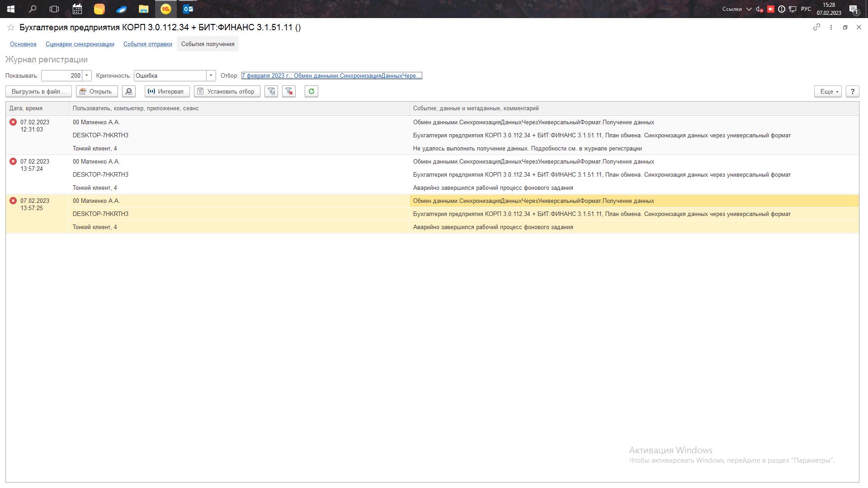
Task: Open the 7 февраля 2023 filter link
Action: (331, 76)
